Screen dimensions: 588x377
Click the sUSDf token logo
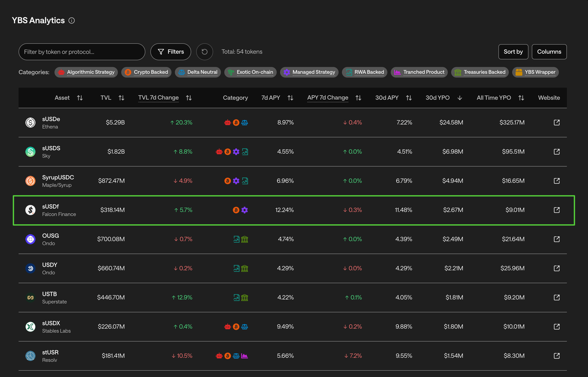click(31, 210)
